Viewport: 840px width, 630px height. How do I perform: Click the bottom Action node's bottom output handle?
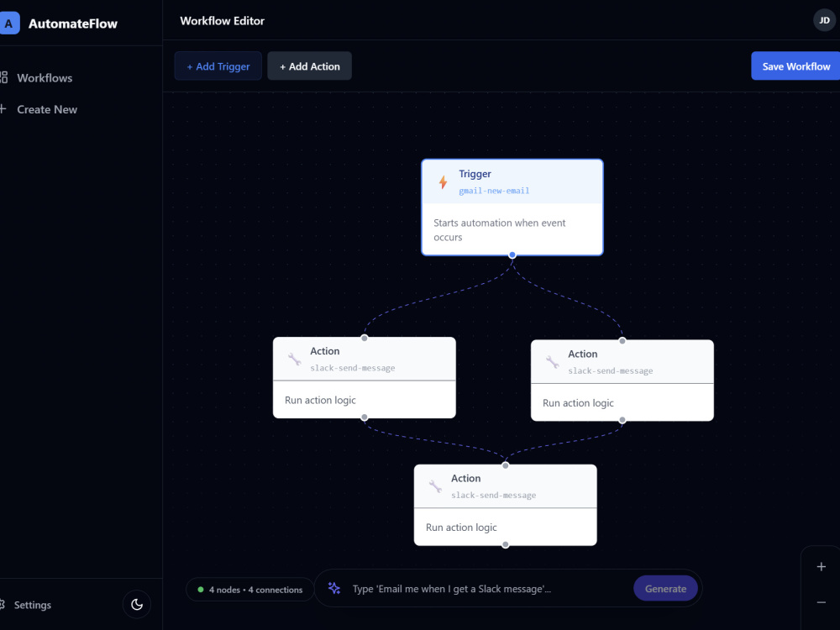[x=505, y=545]
